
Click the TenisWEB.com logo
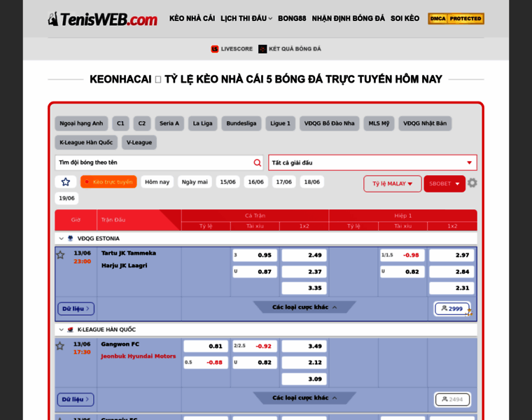(x=102, y=19)
